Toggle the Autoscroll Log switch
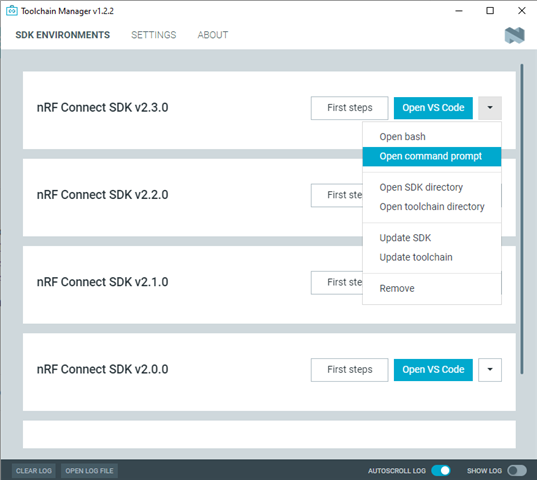Viewport: 537px width, 480px height. (x=440, y=471)
